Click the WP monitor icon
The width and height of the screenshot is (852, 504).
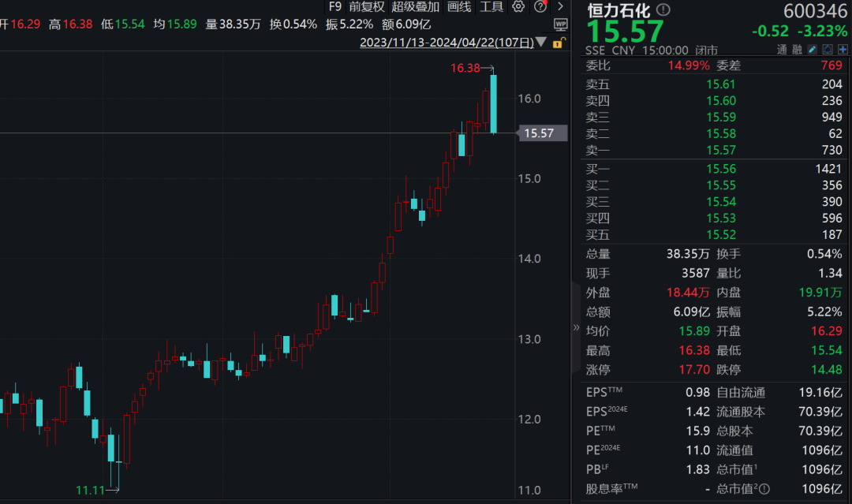(x=560, y=24)
